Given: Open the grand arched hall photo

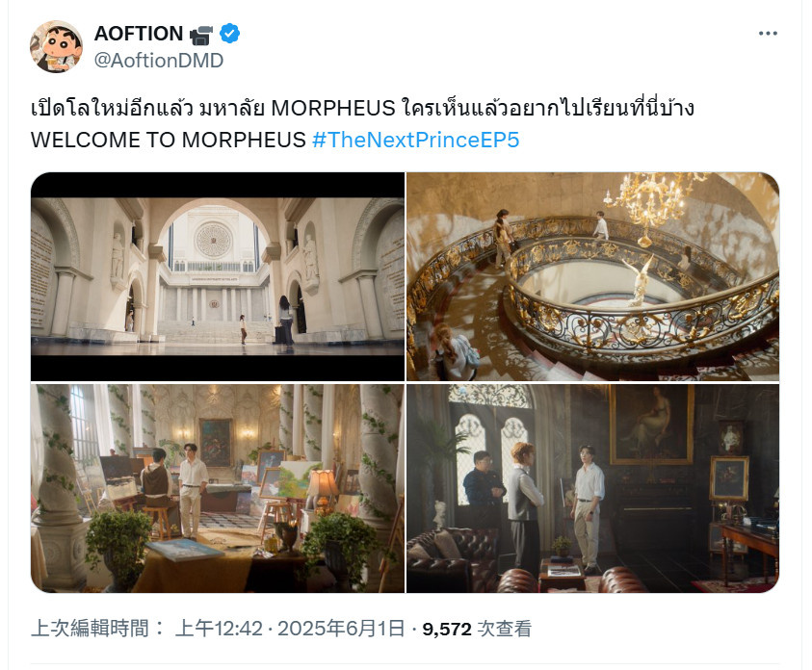Looking at the screenshot, I should [218, 277].
